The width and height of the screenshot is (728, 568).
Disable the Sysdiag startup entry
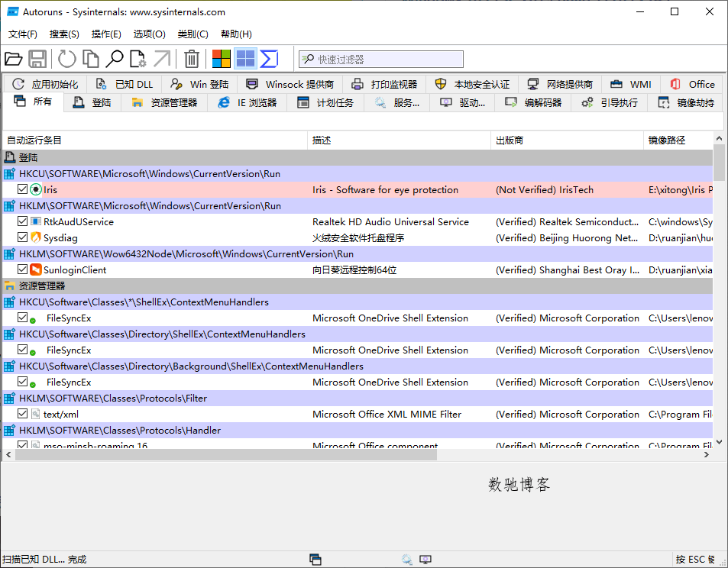coord(22,237)
